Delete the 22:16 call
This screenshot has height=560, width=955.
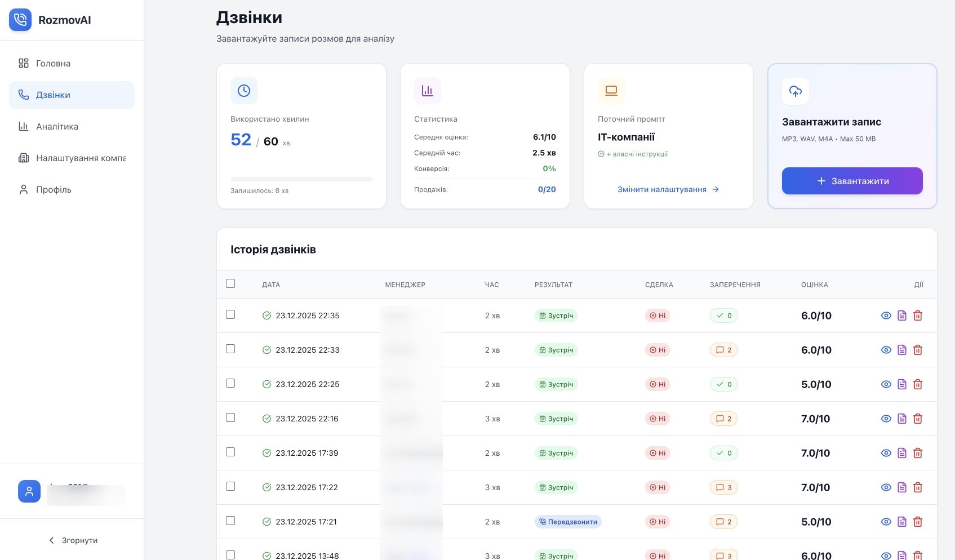(x=918, y=419)
